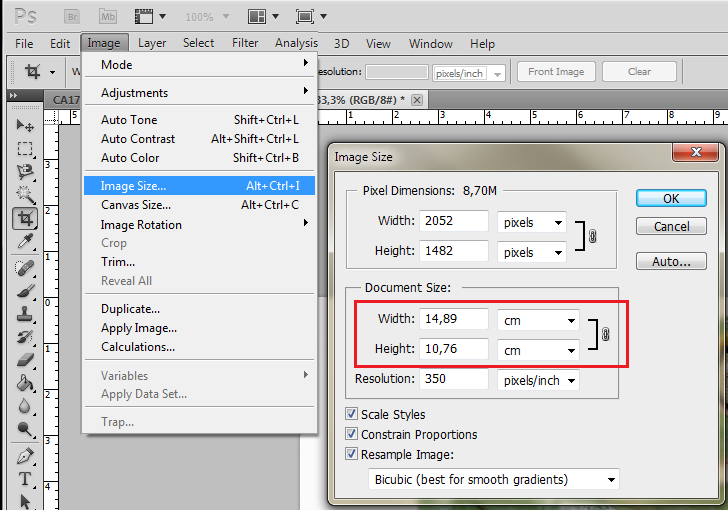Choose Canvas Size from the Image menu
This screenshot has height=510, width=728.
coord(136,205)
